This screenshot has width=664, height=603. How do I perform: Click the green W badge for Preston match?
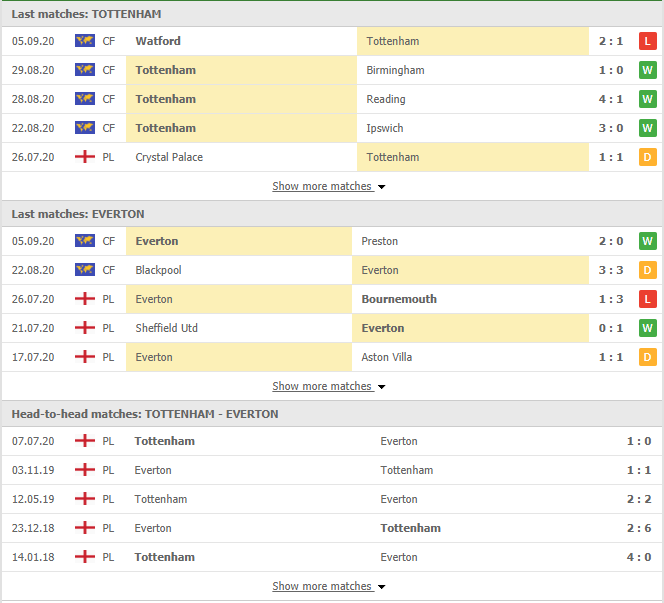coord(647,241)
